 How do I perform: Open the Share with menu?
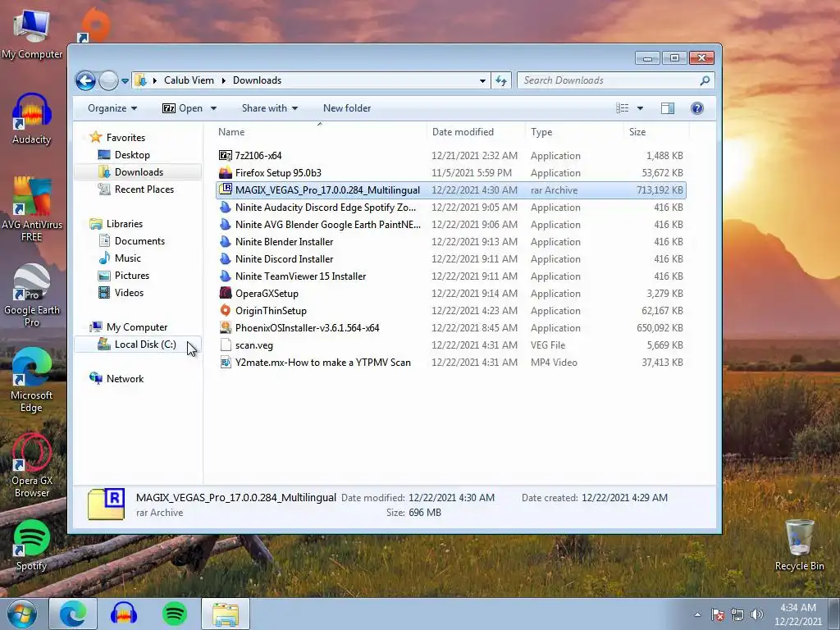(x=269, y=108)
